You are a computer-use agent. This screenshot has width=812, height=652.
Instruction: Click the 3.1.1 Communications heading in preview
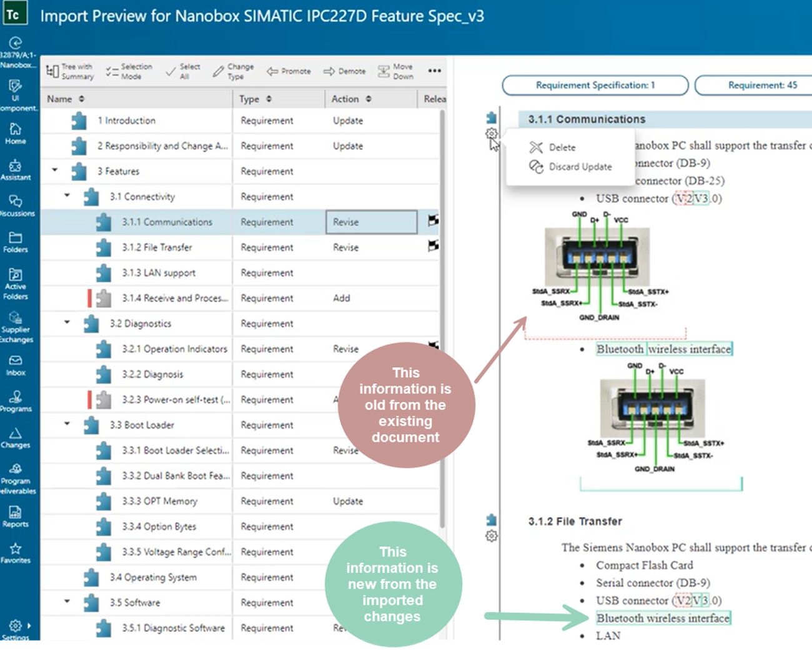(587, 119)
